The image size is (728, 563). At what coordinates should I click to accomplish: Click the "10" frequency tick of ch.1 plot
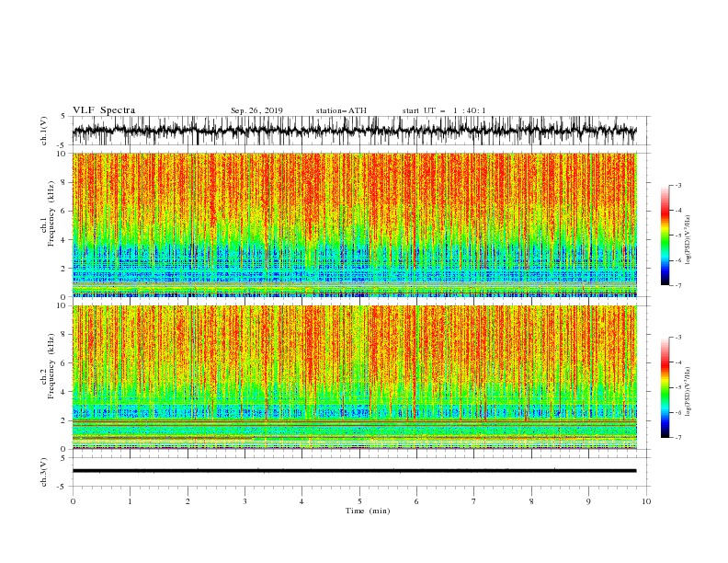pyautogui.click(x=62, y=154)
